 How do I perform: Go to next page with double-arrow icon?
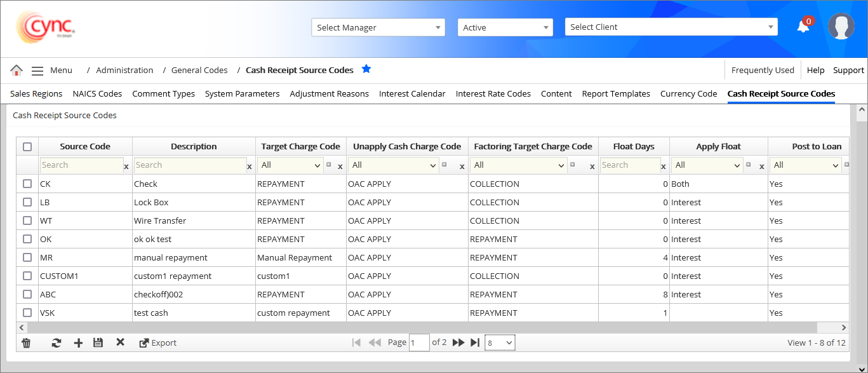pos(458,342)
